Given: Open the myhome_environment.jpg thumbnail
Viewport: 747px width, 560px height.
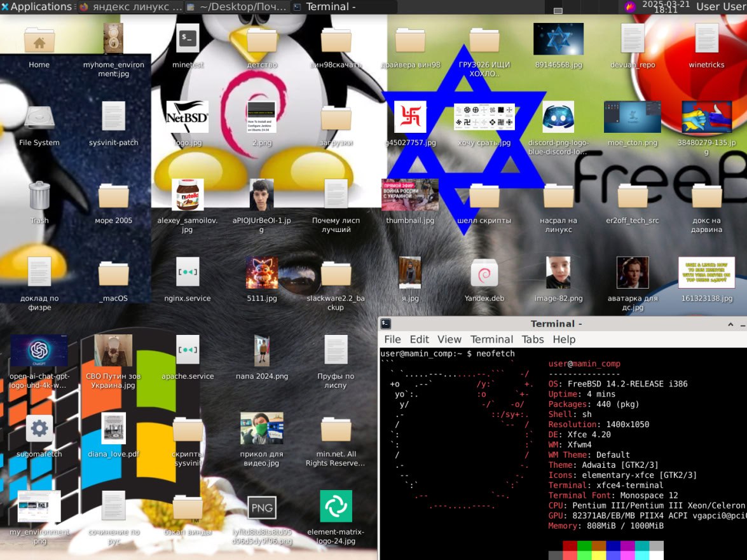Looking at the screenshot, I should click(113, 38).
